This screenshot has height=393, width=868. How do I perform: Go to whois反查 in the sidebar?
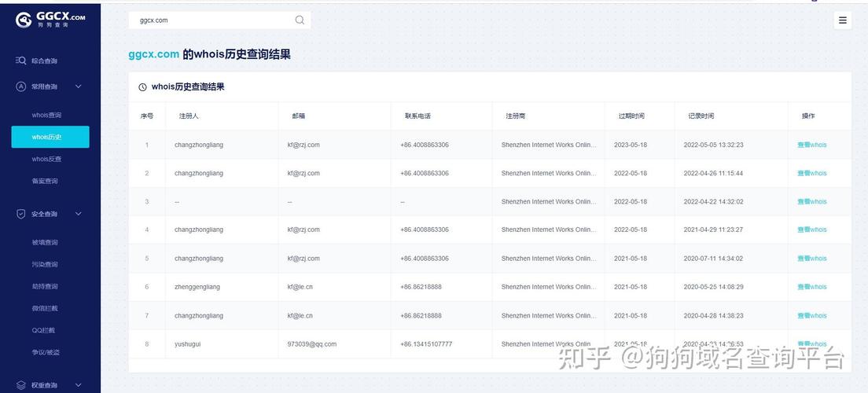(46, 160)
